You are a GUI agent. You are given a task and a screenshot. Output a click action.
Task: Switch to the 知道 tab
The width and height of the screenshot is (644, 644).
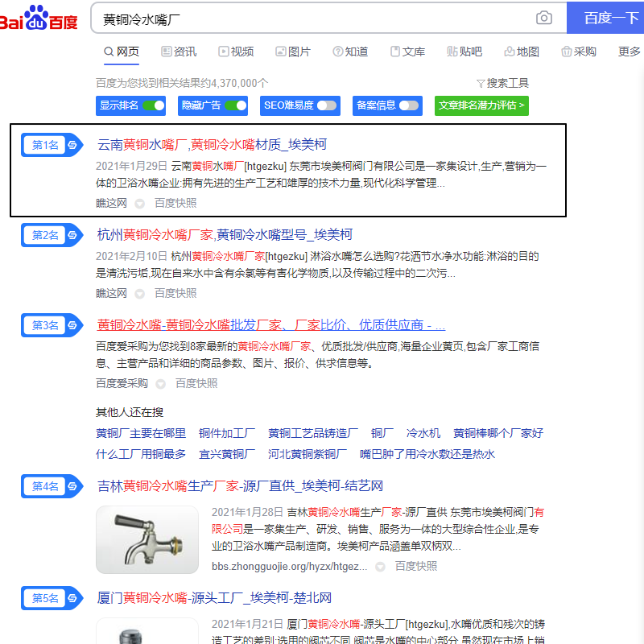tap(350, 52)
